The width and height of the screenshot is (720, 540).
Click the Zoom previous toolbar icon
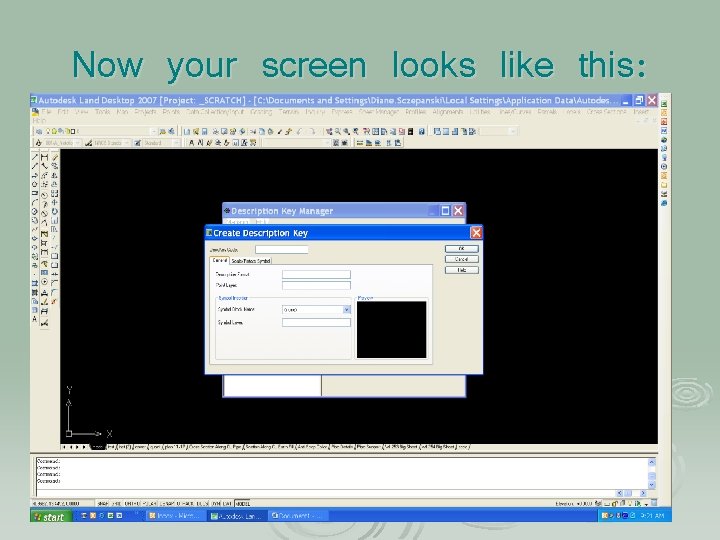356,131
